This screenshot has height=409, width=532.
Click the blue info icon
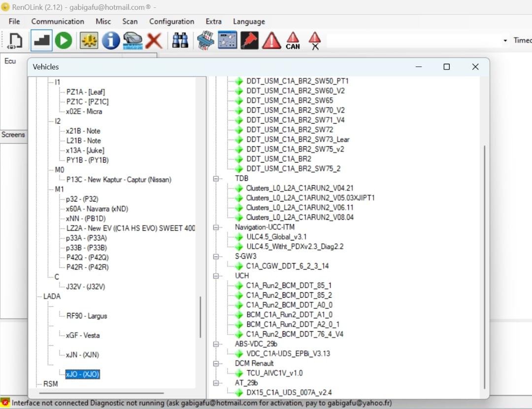111,40
